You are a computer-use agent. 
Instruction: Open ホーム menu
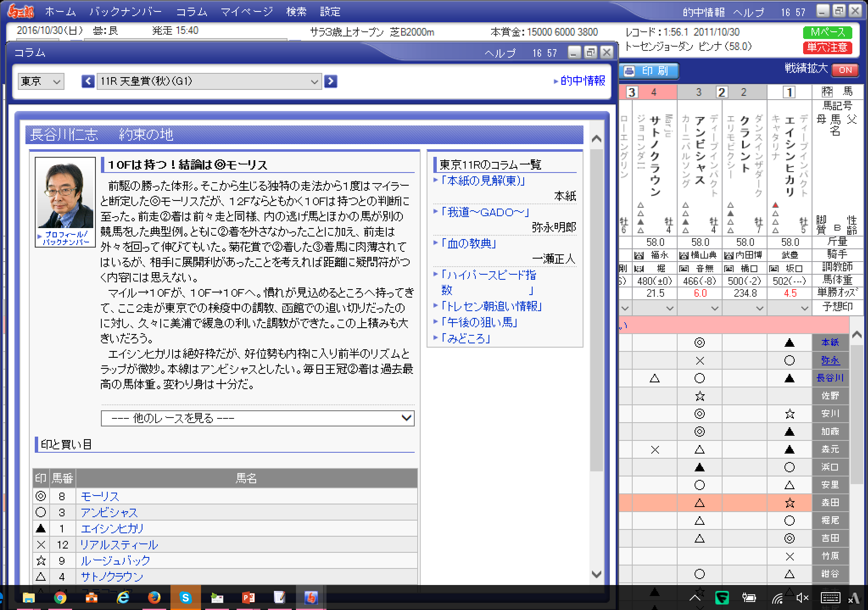point(60,12)
